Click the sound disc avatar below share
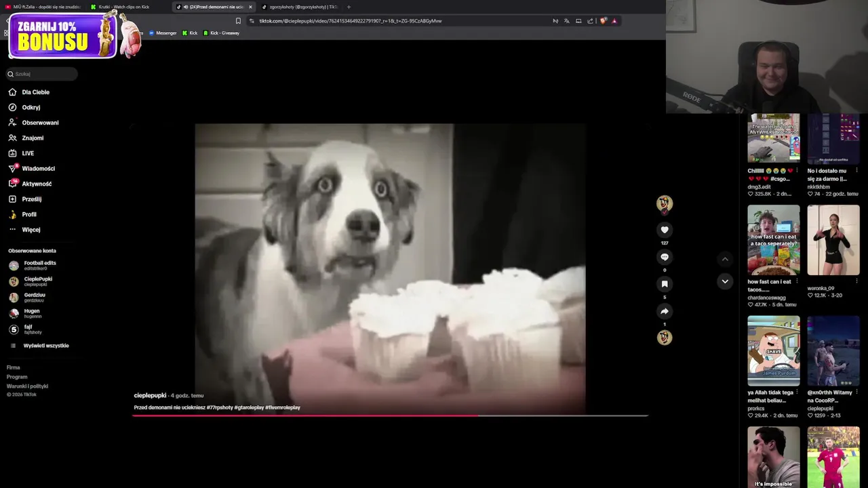Screen dimensions: 868x488 coord(665,338)
